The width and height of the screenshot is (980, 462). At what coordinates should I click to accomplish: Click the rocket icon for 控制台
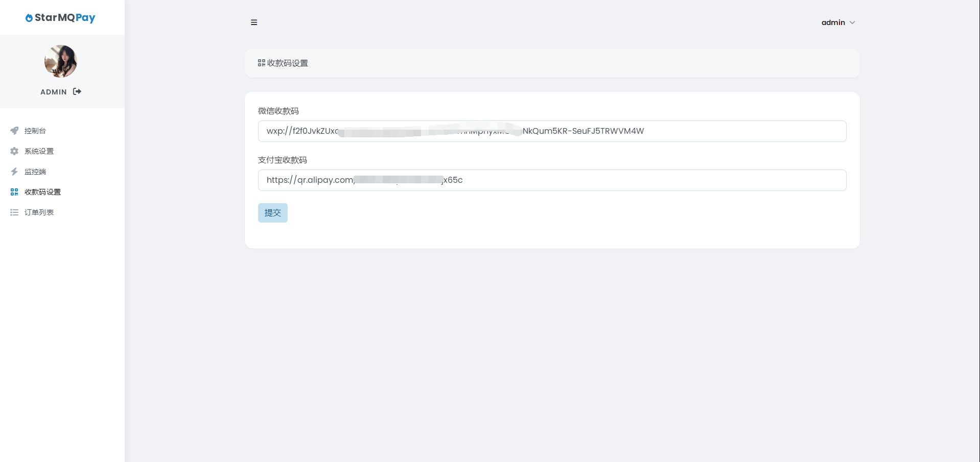tap(14, 131)
